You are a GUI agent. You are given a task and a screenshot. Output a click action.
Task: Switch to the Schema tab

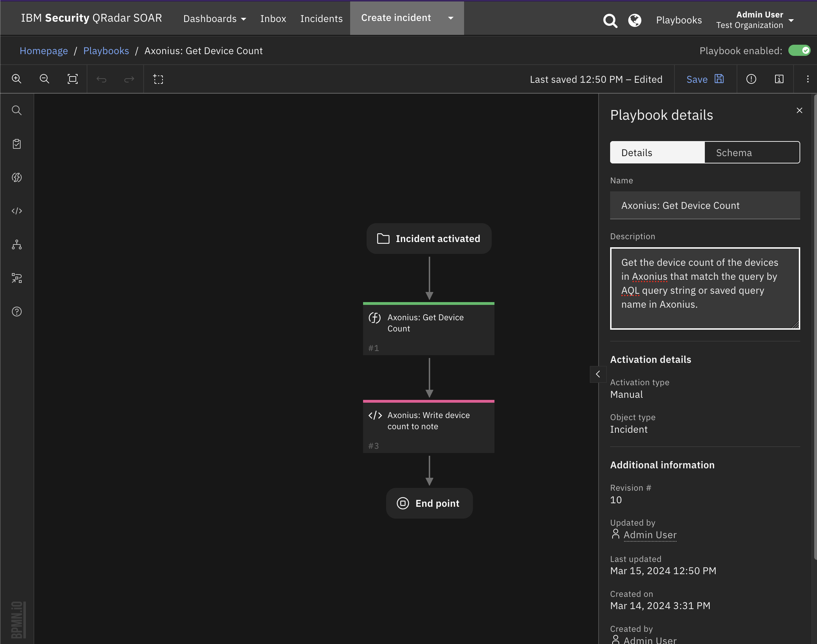752,152
